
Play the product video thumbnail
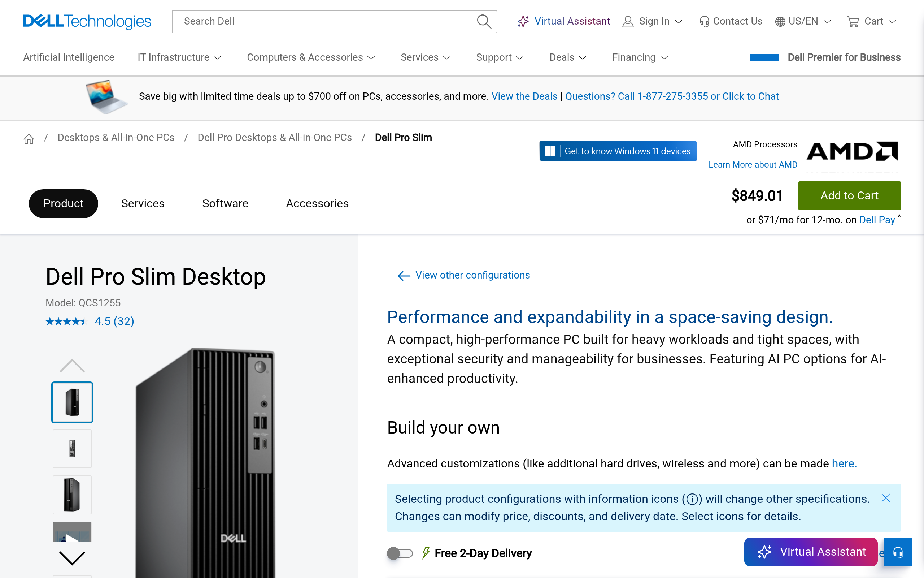(x=72, y=532)
